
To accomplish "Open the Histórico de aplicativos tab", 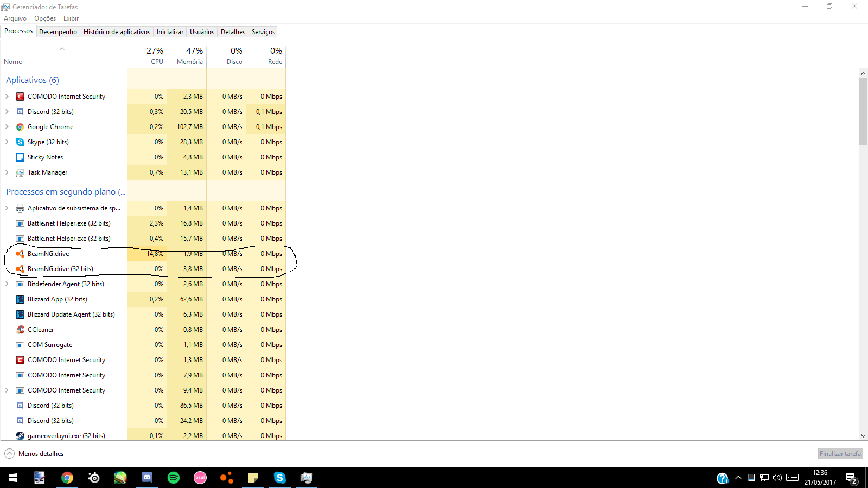I will (x=117, y=32).
